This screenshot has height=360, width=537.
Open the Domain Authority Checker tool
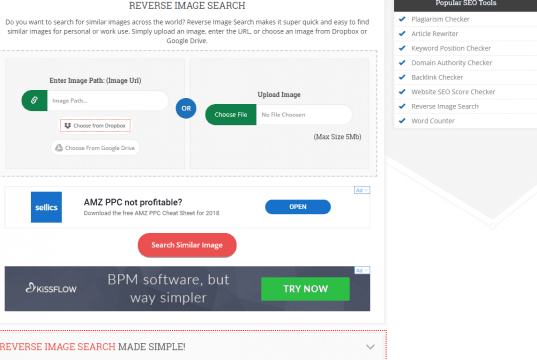(x=451, y=63)
